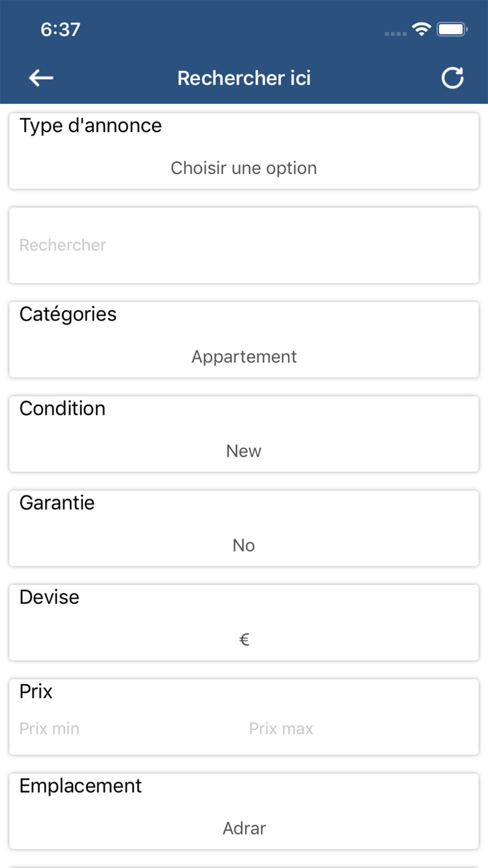Tap the back arrow icon
Image resolution: width=488 pixels, height=868 pixels.
coord(41,78)
